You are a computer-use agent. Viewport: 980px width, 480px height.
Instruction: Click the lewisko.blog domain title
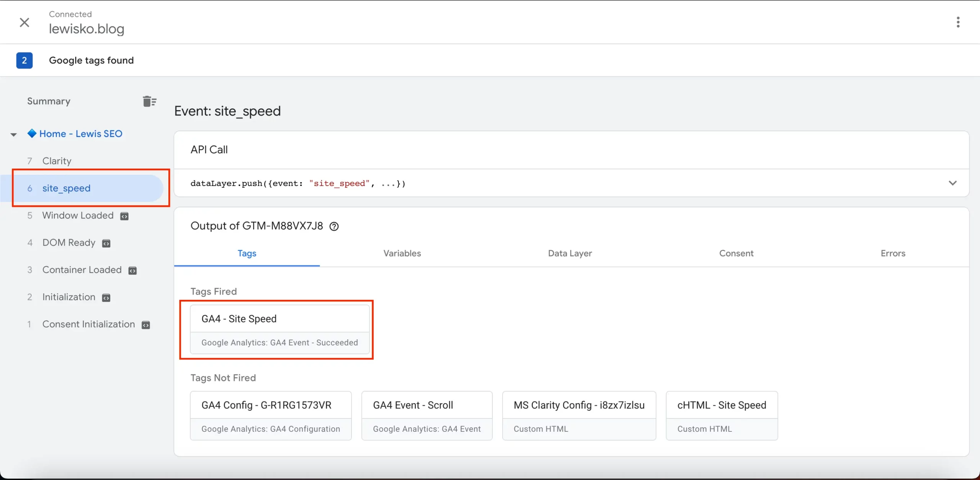tap(87, 29)
